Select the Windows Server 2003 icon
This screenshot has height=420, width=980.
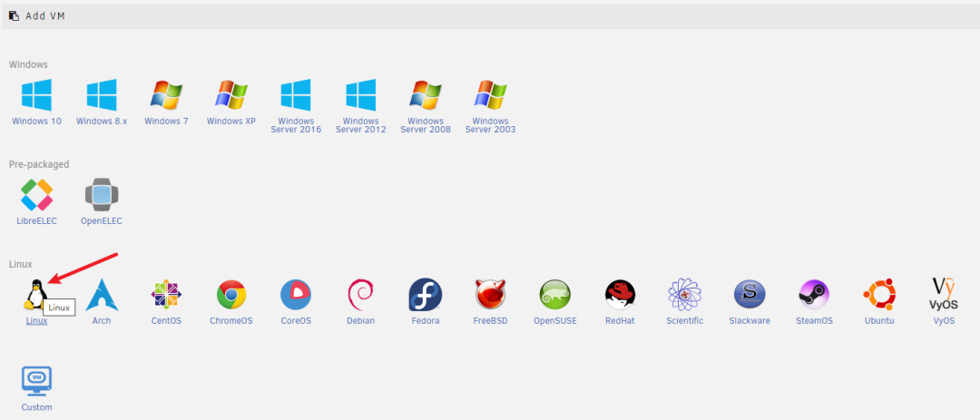point(491,95)
